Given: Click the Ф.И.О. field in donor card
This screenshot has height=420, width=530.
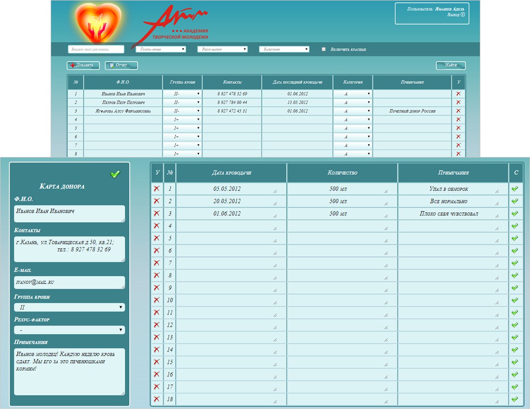Looking at the screenshot, I should (x=69, y=213).
